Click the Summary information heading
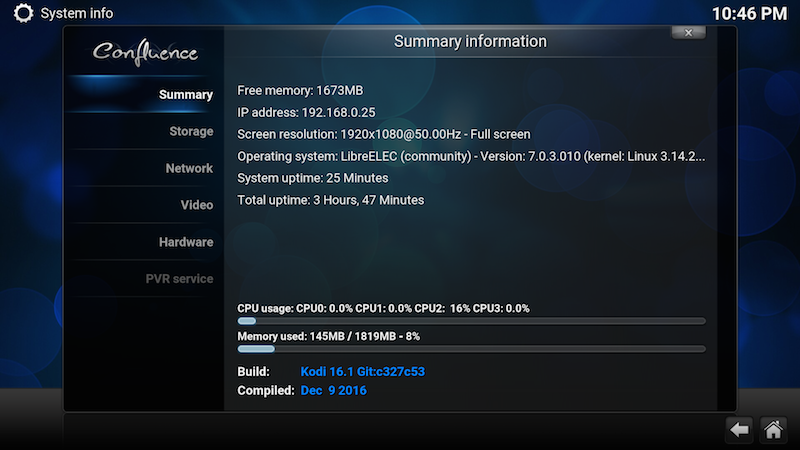The width and height of the screenshot is (800, 450). (x=470, y=42)
